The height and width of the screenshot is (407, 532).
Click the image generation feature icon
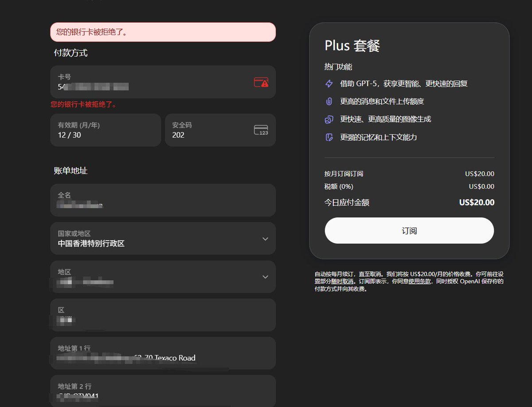click(x=329, y=119)
